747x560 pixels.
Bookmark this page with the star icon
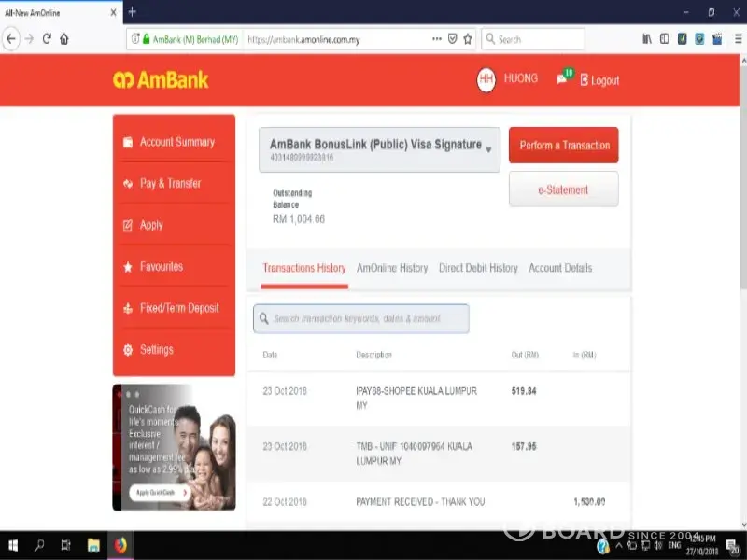(468, 39)
